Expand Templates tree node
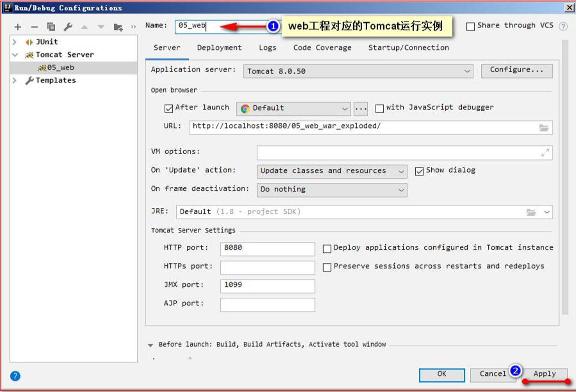This screenshot has width=576, height=392. point(15,81)
